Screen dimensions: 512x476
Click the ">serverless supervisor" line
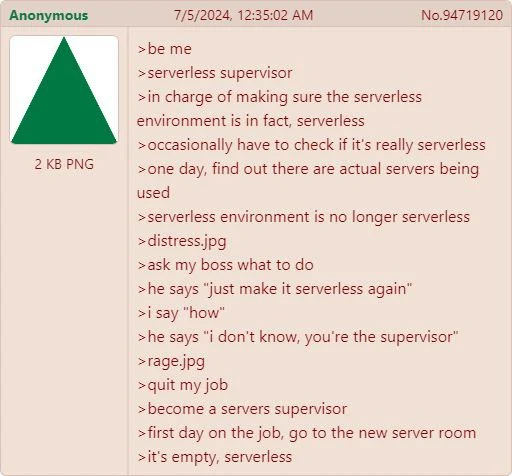tap(215, 73)
